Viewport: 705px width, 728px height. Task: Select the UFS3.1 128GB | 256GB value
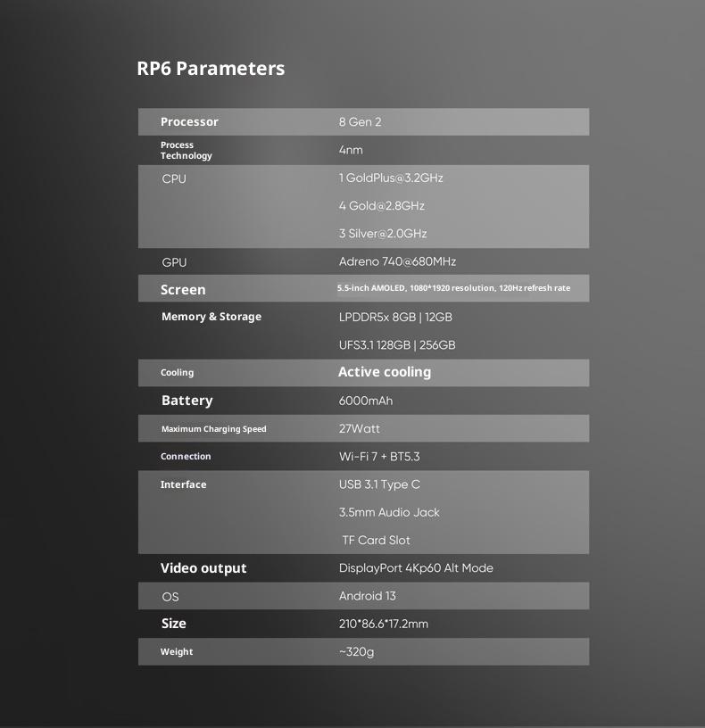coord(397,345)
